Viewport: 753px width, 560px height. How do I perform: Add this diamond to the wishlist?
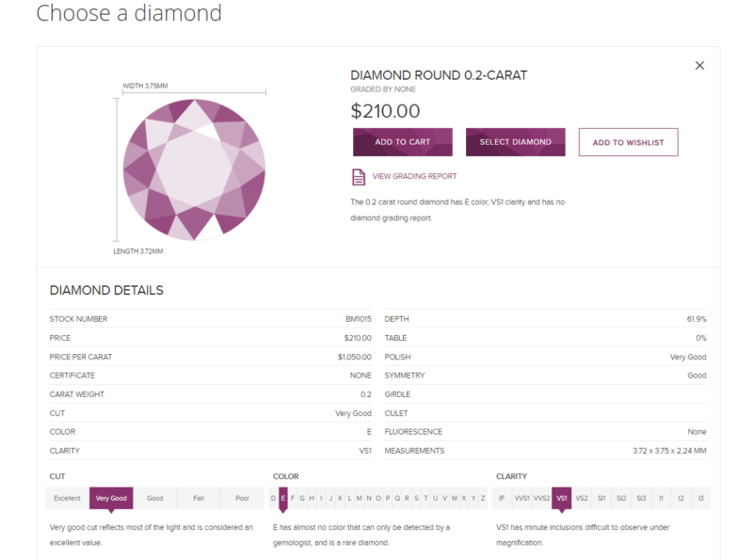point(628,141)
